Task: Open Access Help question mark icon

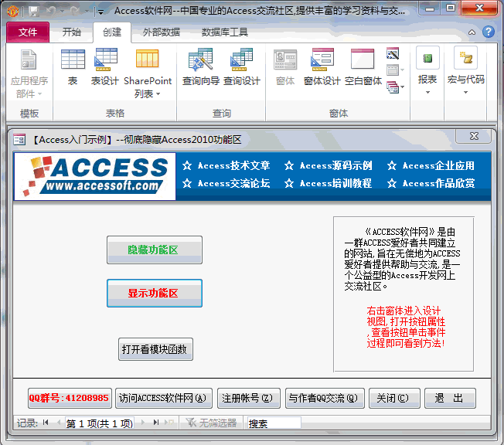Action: tap(489, 32)
